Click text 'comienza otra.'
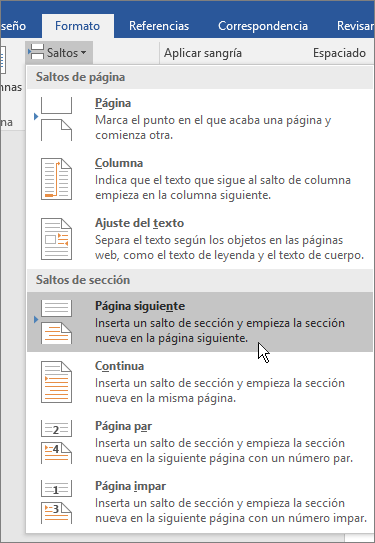375x543 pixels. point(134,135)
